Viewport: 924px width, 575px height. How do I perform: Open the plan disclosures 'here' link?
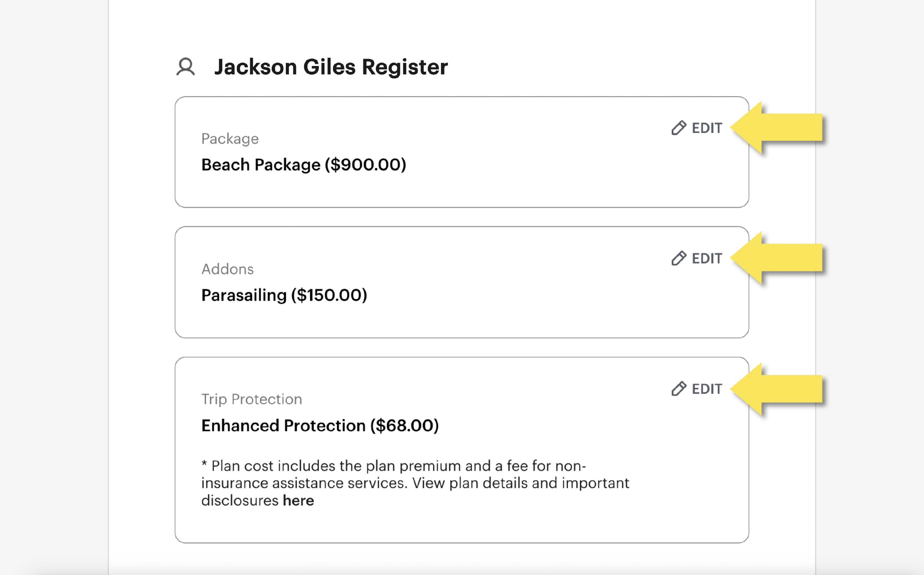tap(298, 500)
